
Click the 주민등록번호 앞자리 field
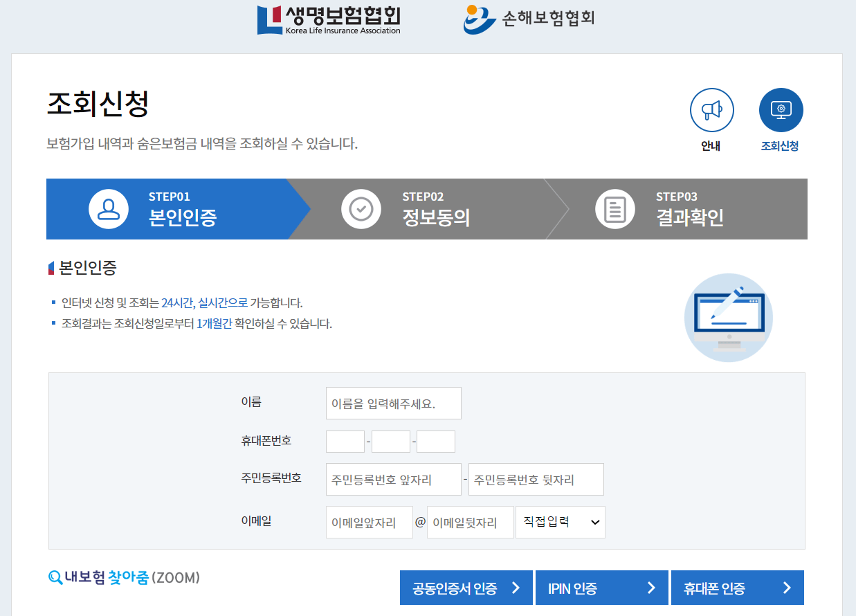tap(393, 479)
